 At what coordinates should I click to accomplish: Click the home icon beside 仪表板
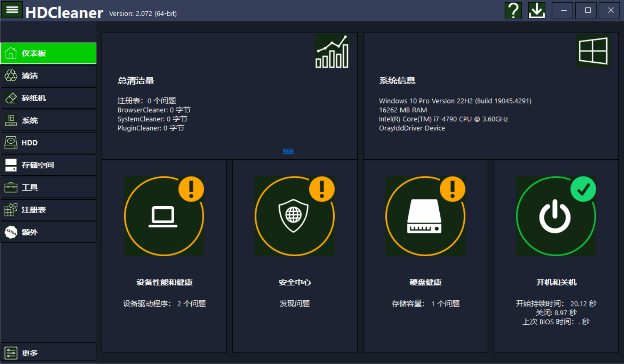11,53
